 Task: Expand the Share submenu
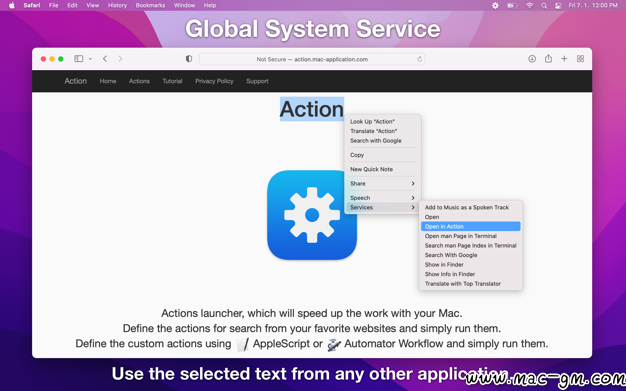click(382, 184)
